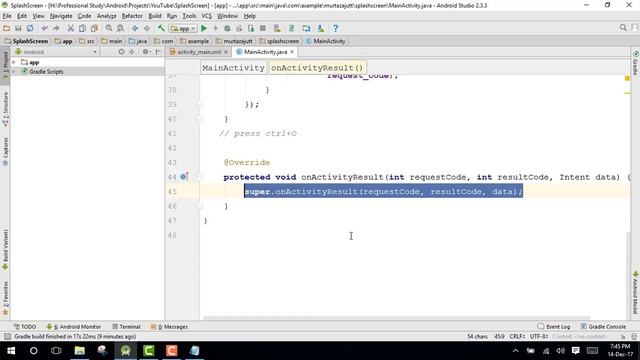Open the Terminal tool window
Screen dimensions: 640x360
point(127,327)
